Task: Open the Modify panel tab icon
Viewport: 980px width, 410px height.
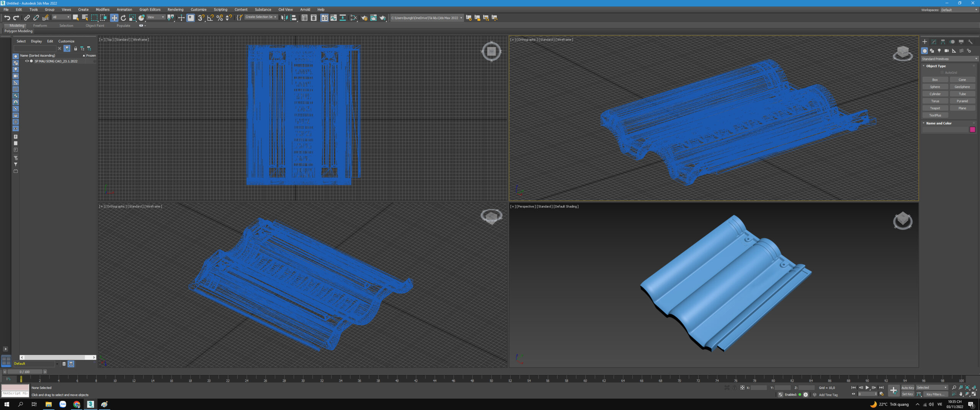Action: (934, 42)
